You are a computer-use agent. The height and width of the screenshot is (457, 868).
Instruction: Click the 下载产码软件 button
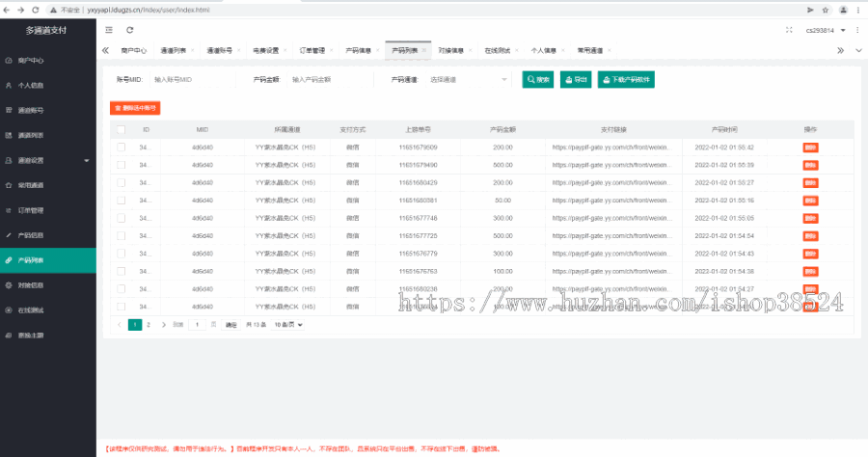(x=626, y=80)
